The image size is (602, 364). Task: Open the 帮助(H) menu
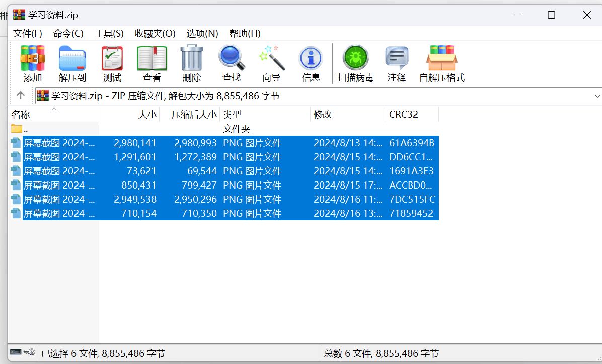click(x=245, y=33)
